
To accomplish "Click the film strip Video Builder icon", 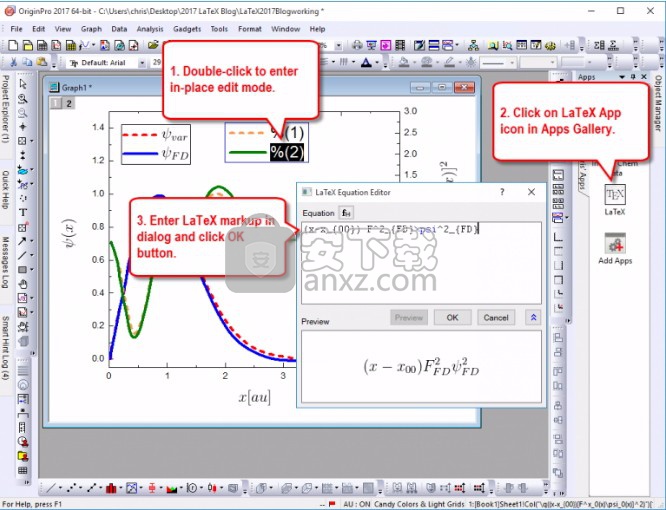I will [x=400, y=45].
